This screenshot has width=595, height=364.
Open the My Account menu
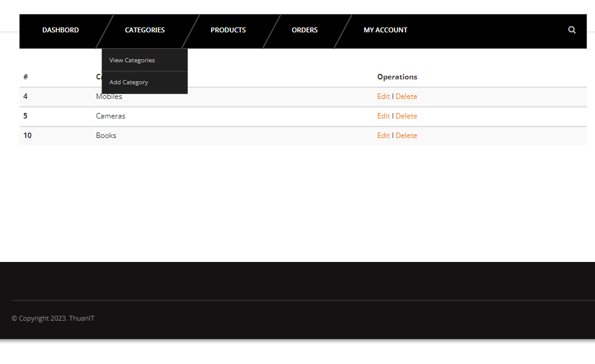385,30
